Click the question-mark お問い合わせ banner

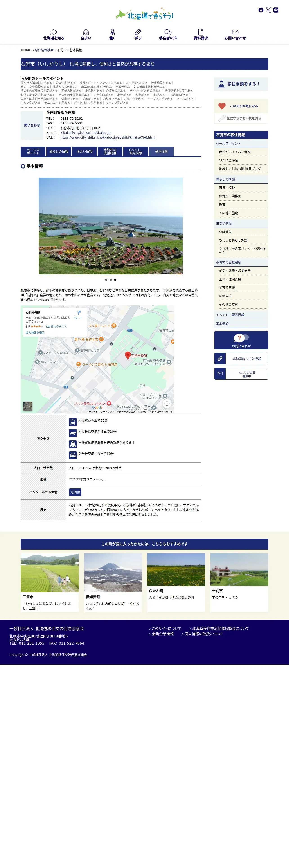click(241, 340)
